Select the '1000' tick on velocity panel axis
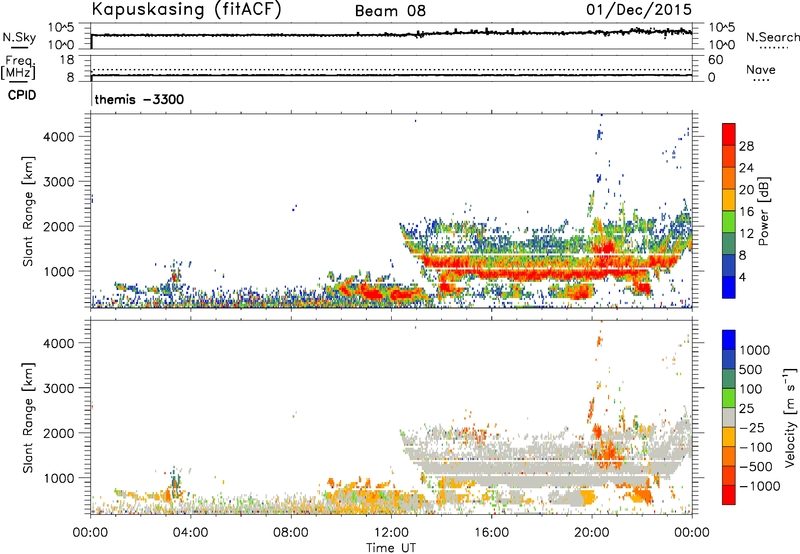The width and height of the screenshot is (800, 554). [x=58, y=478]
